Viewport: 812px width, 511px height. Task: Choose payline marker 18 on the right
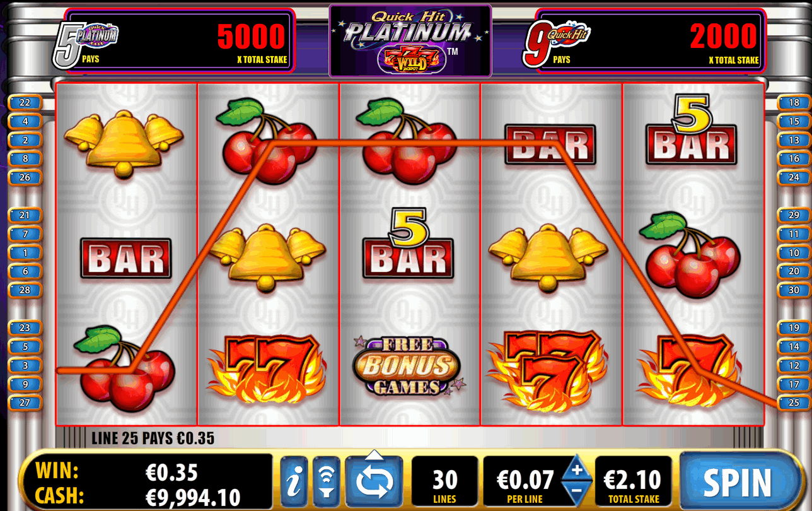click(x=794, y=103)
